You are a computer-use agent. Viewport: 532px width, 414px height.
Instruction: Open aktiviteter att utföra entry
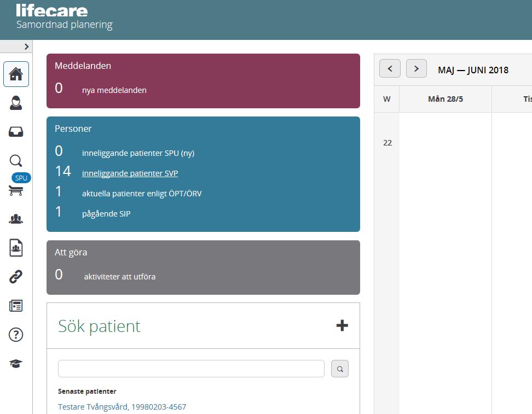pos(120,277)
